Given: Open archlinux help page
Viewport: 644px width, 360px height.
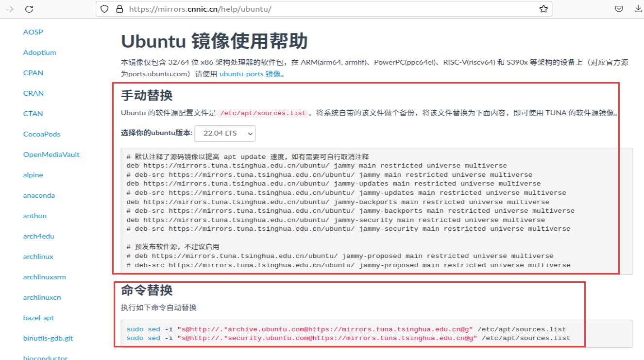Looking at the screenshot, I should click(38, 257).
